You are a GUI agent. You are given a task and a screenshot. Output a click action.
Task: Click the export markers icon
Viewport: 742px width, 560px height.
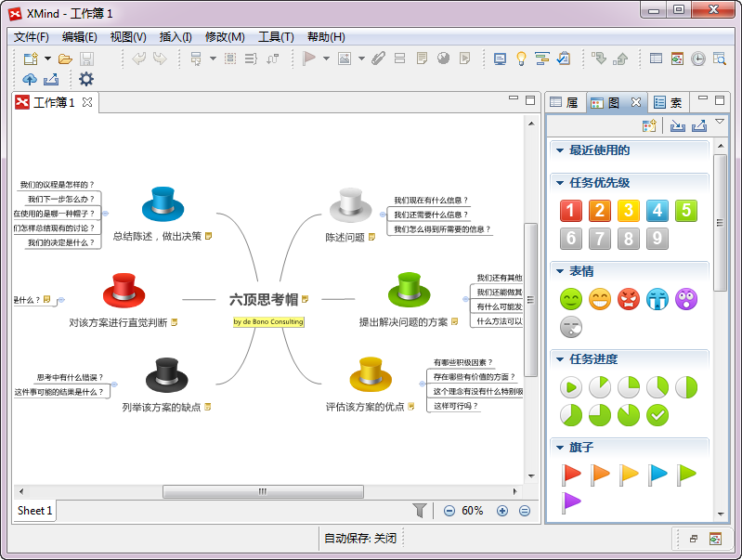[x=699, y=126]
